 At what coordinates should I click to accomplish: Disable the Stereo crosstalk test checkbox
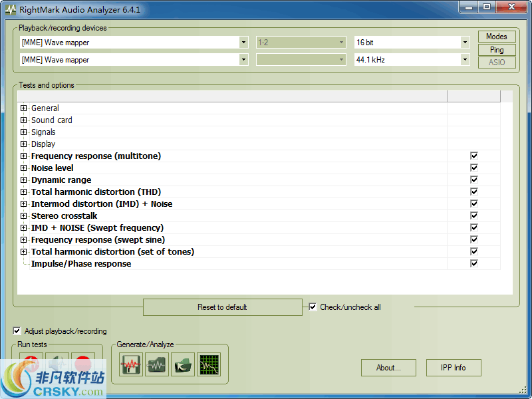[474, 215]
